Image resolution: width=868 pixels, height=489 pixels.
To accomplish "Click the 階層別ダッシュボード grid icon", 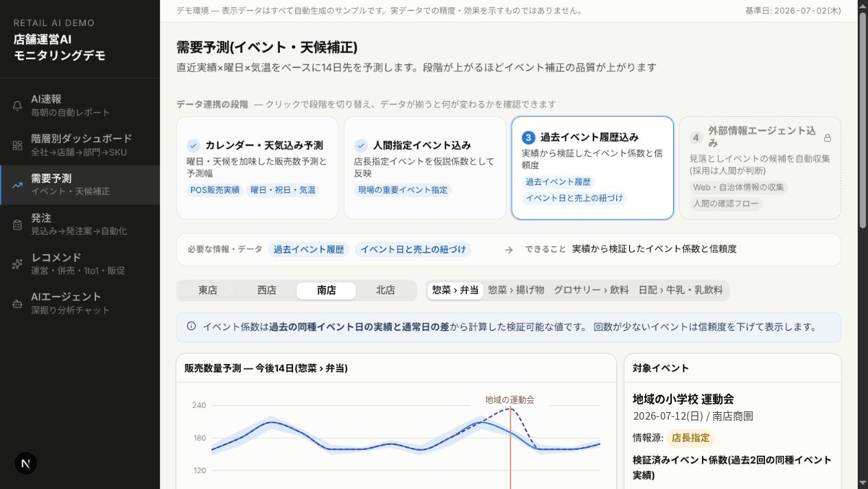I will tap(18, 146).
